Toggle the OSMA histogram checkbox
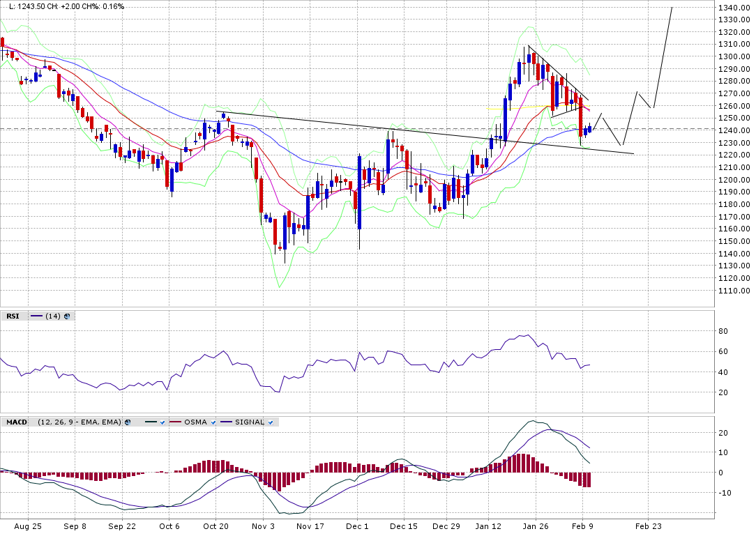Screen dimensions: 756x536 coord(213,422)
